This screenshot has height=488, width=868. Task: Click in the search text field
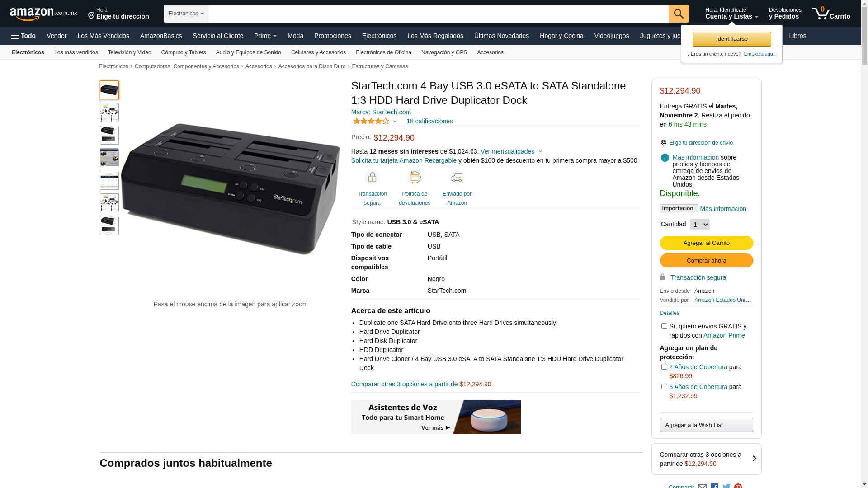[x=438, y=14]
